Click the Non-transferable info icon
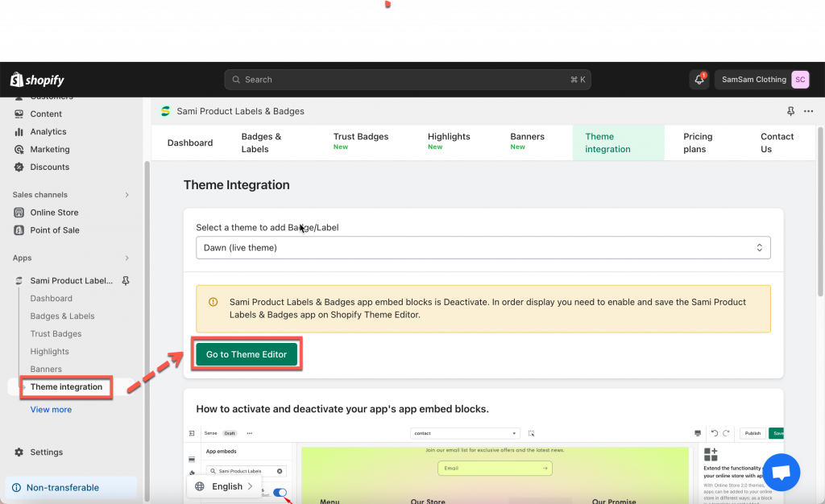This screenshot has width=825, height=504. point(16,488)
